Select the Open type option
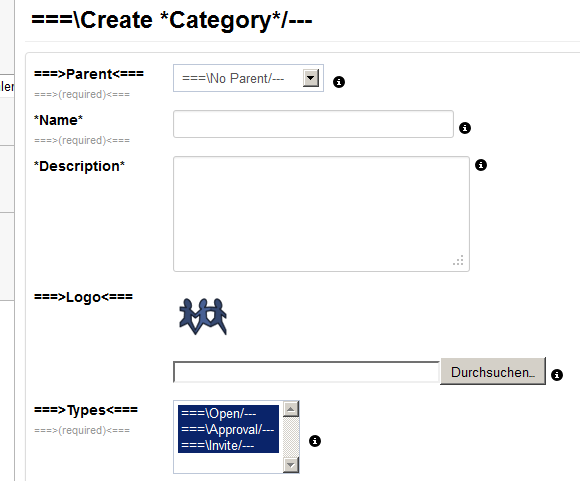580x481 pixels. pyautogui.click(x=228, y=413)
